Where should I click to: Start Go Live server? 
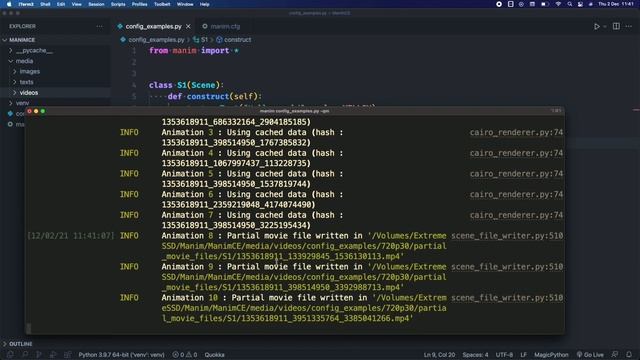(x=590, y=355)
